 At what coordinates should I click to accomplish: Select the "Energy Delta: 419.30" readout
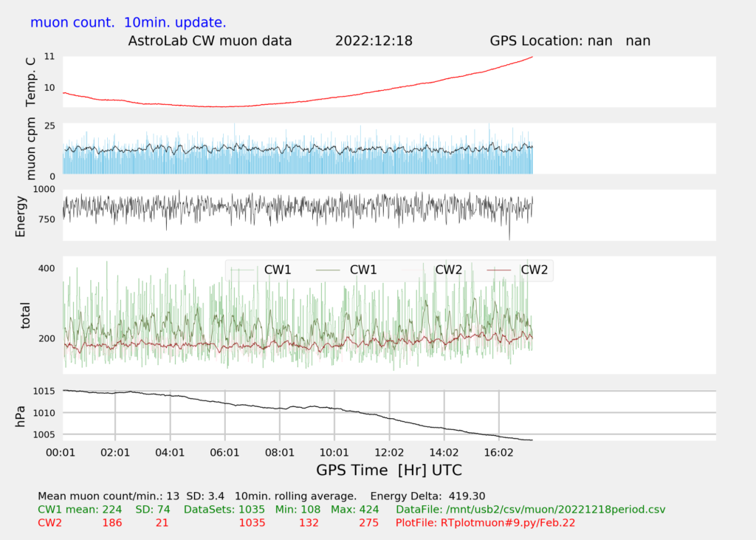click(427, 496)
